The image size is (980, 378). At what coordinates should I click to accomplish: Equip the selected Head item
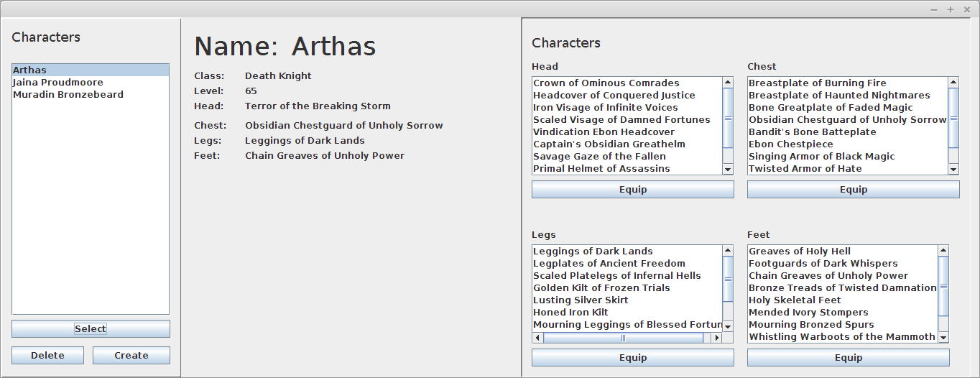pyautogui.click(x=633, y=189)
